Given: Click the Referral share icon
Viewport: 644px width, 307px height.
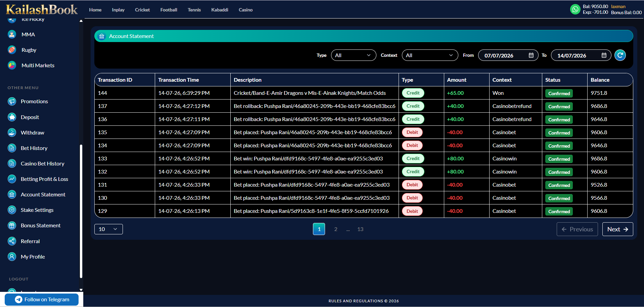Looking at the screenshot, I should click(x=12, y=241).
